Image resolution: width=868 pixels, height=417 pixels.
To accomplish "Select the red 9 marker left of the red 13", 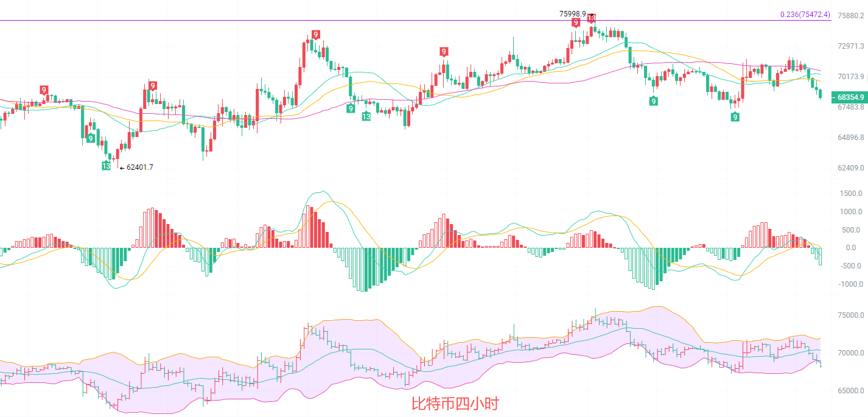I will (576, 23).
